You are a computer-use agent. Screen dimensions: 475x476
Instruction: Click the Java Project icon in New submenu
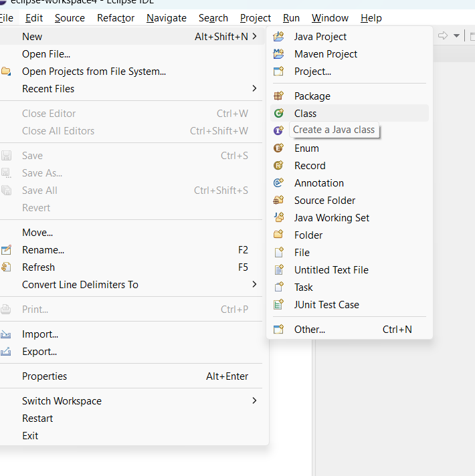pyautogui.click(x=278, y=36)
